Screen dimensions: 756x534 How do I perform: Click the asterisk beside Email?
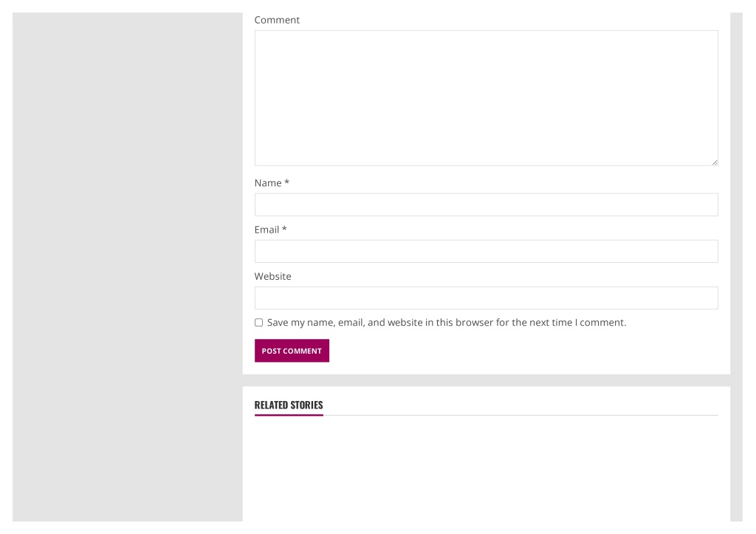pyautogui.click(x=284, y=229)
